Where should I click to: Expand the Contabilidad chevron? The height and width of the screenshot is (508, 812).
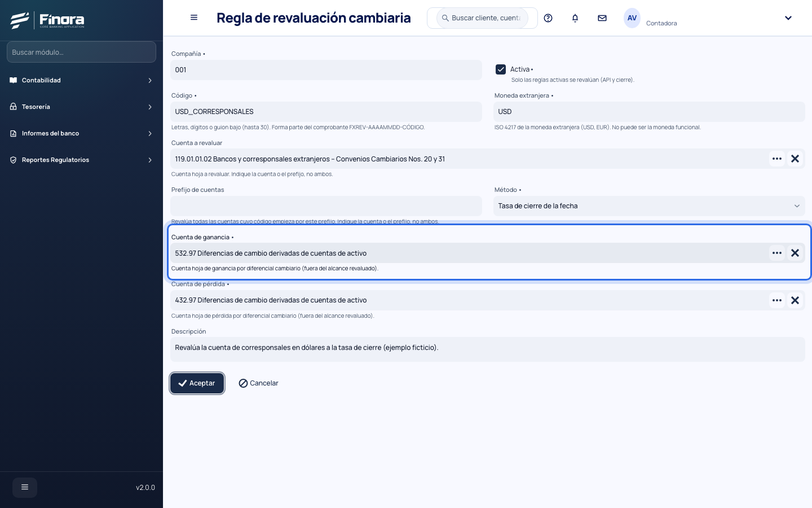[150, 81]
